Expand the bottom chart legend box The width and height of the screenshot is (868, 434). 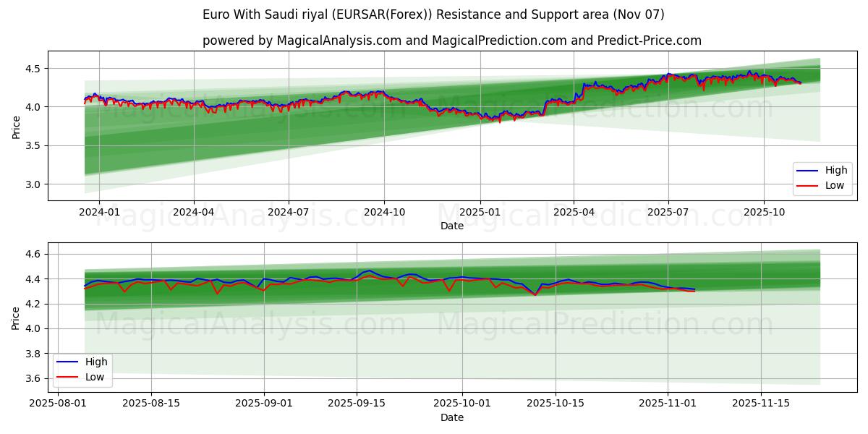(83, 369)
